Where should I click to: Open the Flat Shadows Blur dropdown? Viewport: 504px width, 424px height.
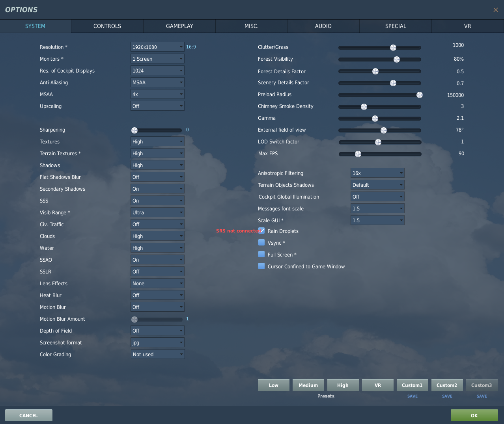click(x=157, y=177)
